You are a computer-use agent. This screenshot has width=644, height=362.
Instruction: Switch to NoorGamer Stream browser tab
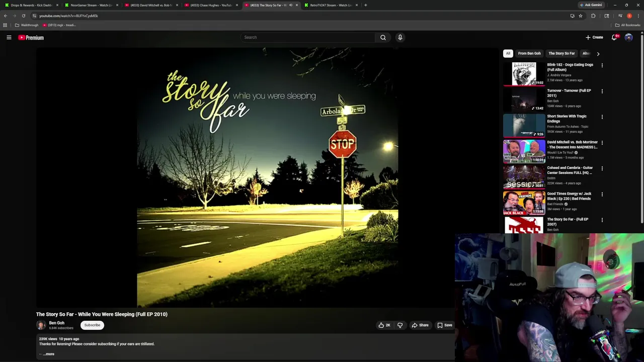(x=91, y=5)
